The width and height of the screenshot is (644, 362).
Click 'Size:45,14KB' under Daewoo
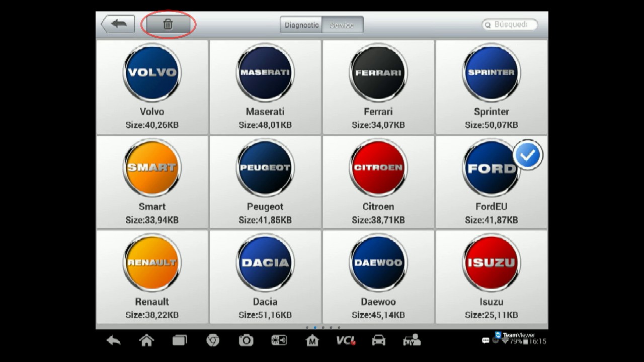click(378, 315)
